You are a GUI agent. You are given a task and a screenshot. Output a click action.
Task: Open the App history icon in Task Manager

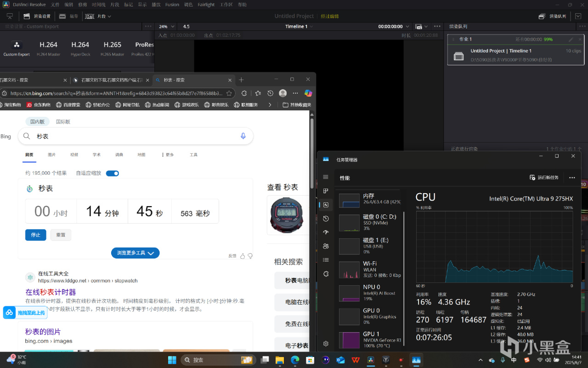pos(326,218)
